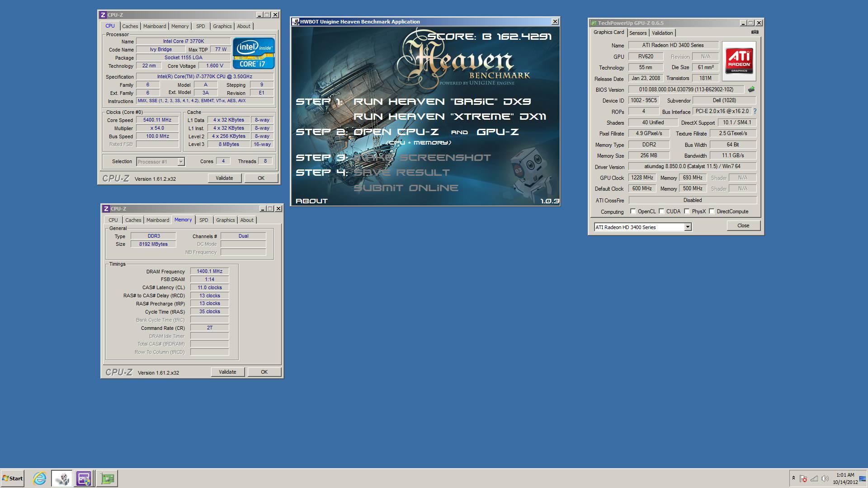Enable the DirectCompute checkbox
Screen dimensions: 868x488
pos(712,211)
